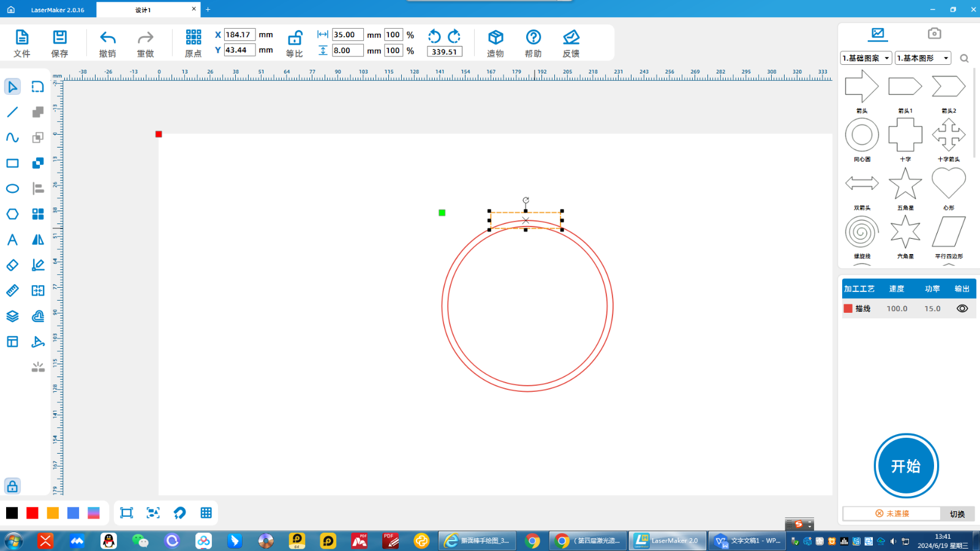The height and width of the screenshot is (551, 980).
Task: Select the ellipse drawing tool
Action: coord(12,189)
